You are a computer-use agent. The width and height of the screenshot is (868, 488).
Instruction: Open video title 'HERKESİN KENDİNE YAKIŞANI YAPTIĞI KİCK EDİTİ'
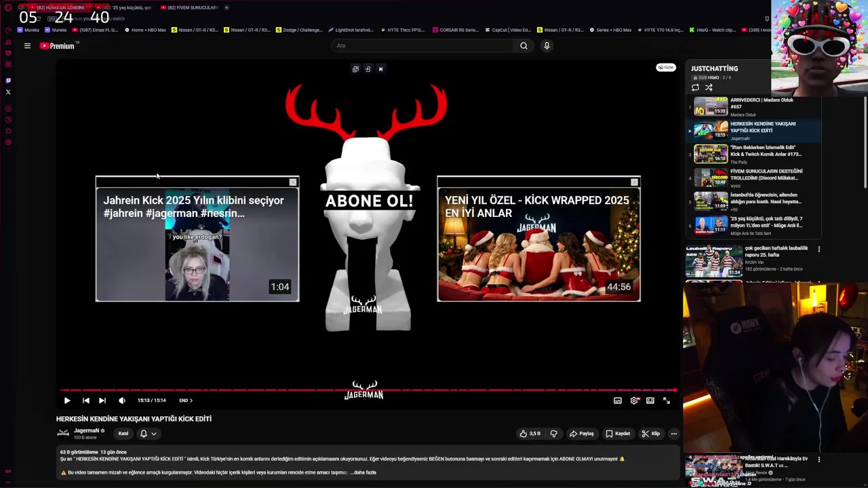[x=134, y=419]
